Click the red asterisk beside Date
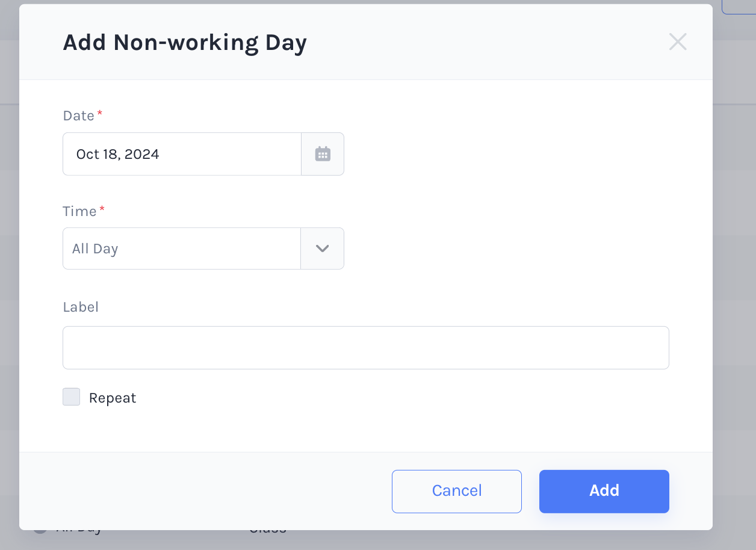 [x=100, y=113]
